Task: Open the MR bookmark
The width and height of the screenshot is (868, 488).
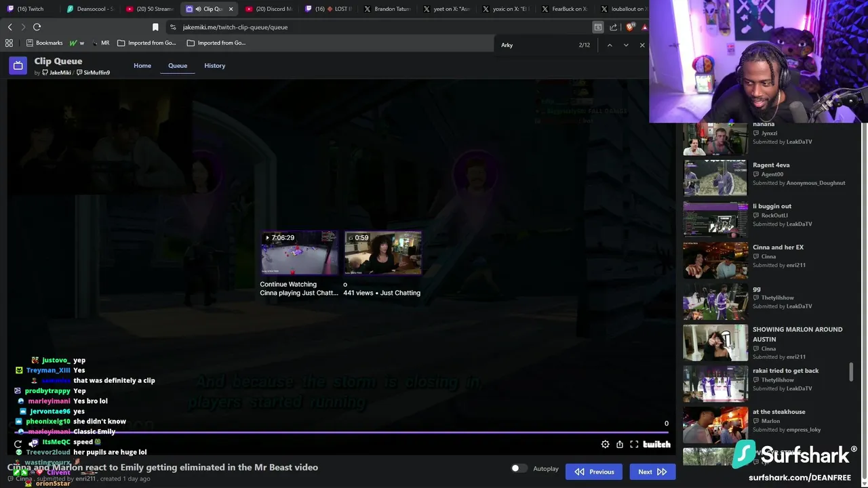Action: point(100,43)
